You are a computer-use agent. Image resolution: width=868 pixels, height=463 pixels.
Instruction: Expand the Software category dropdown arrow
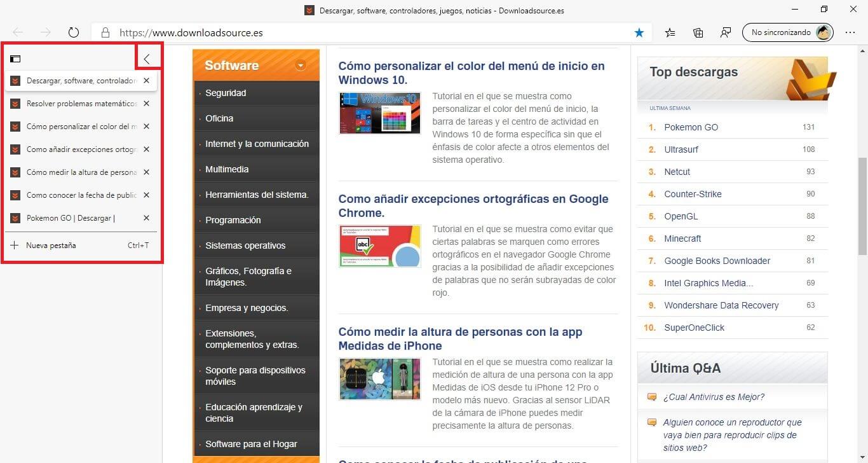tap(301, 65)
